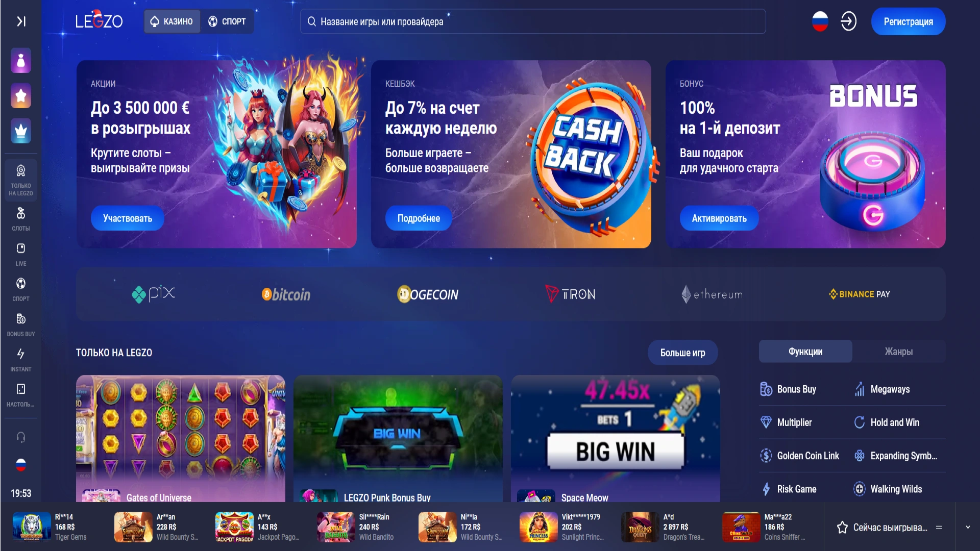Click the game search input field
Screen dimensions: 980x551
coord(533,21)
